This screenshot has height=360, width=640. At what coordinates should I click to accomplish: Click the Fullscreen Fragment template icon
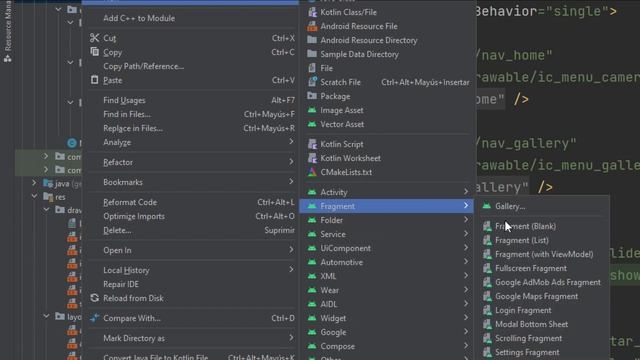tap(487, 268)
